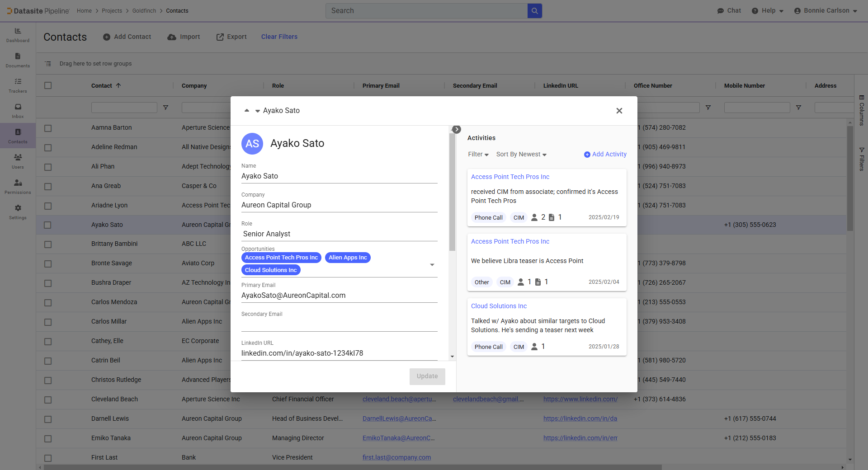
Task: Click the row groups icon
Action: pyautogui.click(x=48, y=64)
